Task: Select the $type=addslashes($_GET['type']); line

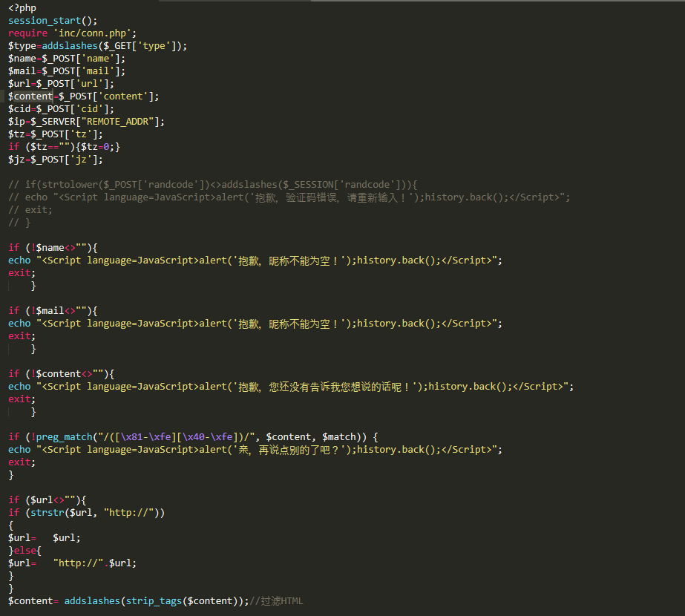Action: [x=97, y=46]
